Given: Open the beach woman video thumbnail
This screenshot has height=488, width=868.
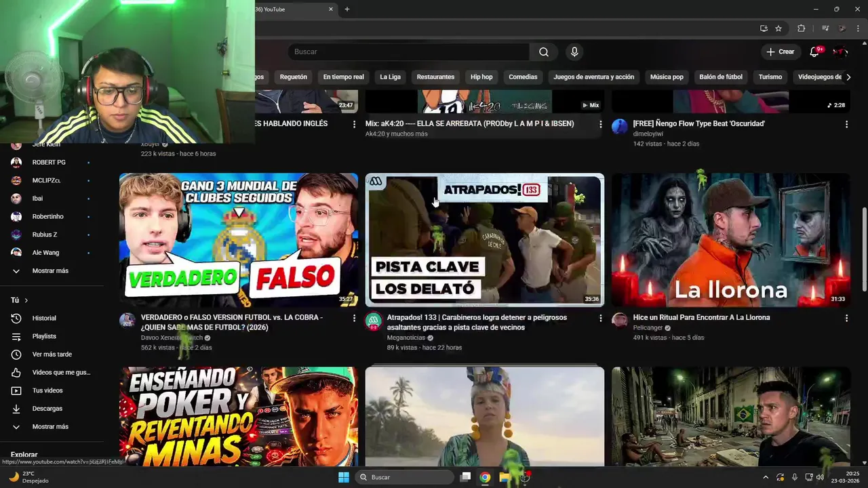Looking at the screenshot, I should point(485,416).
